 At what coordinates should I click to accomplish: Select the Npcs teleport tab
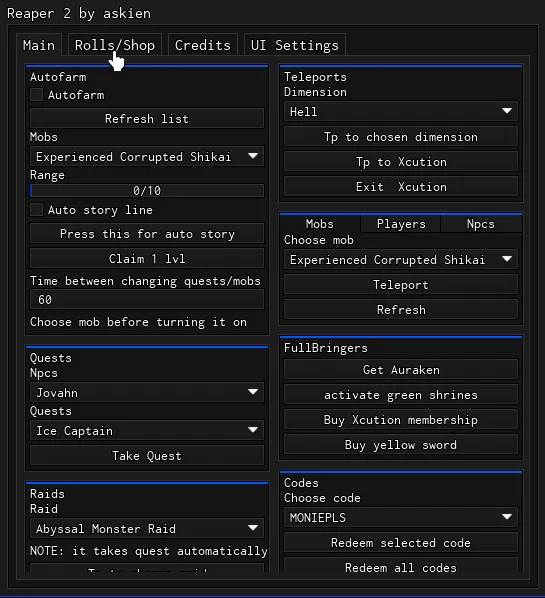pos(481,224)
